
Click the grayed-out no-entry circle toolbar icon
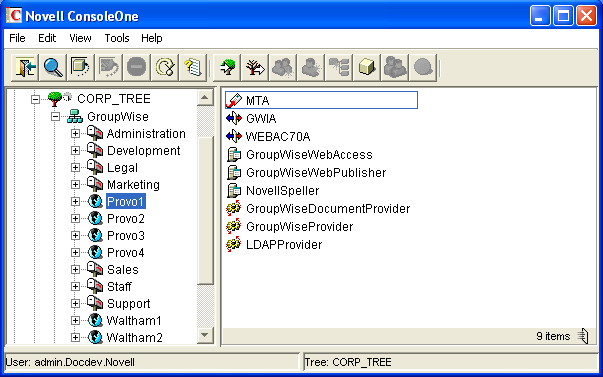coord(137,68)
